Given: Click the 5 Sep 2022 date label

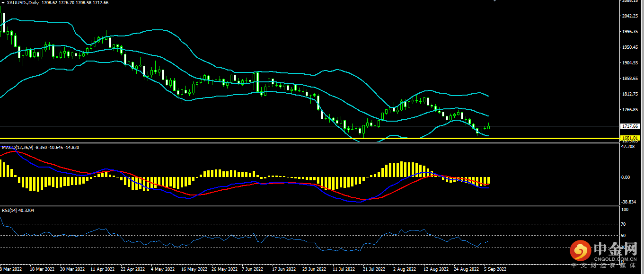Looking at the screenshot, I should (495, 269).
